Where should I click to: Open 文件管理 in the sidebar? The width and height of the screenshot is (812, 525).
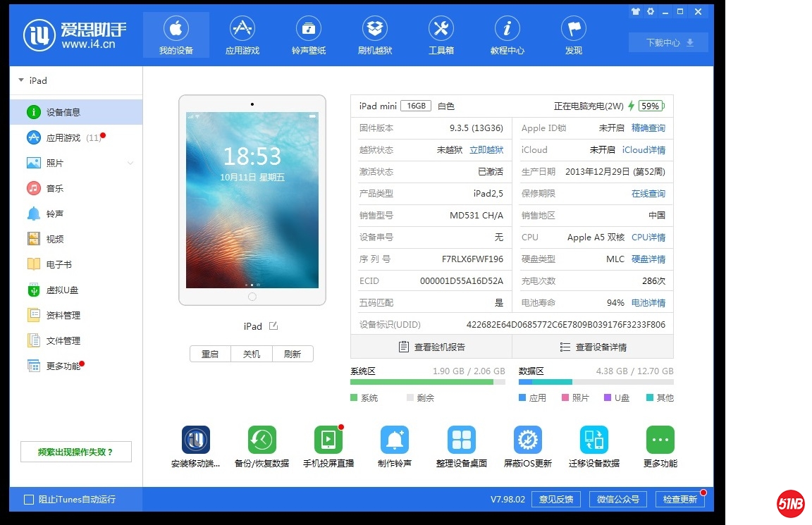[x=76, y=340]
